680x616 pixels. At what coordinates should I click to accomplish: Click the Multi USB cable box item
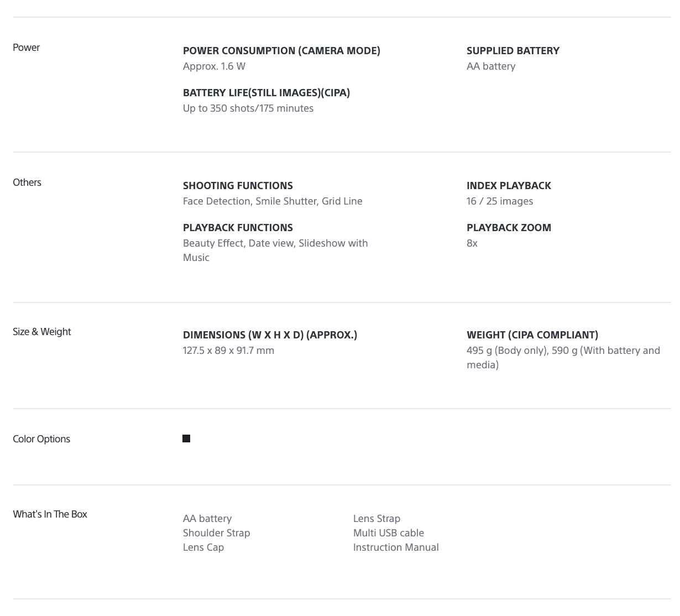(388, 533)
